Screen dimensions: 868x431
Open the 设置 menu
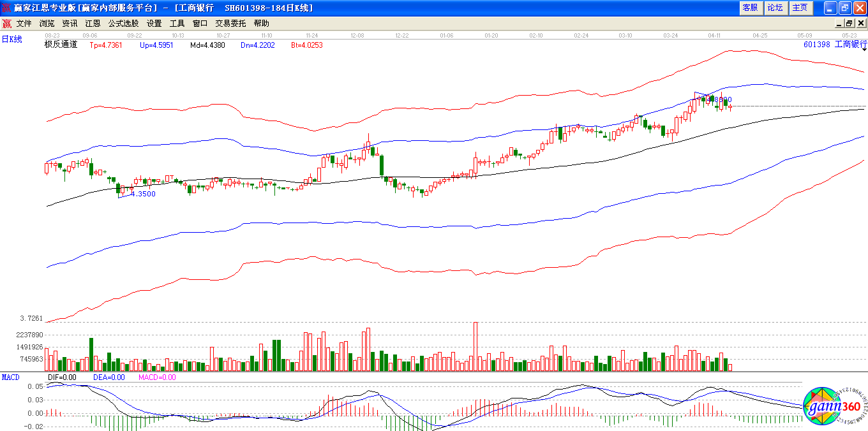click(x=154, y=24)
